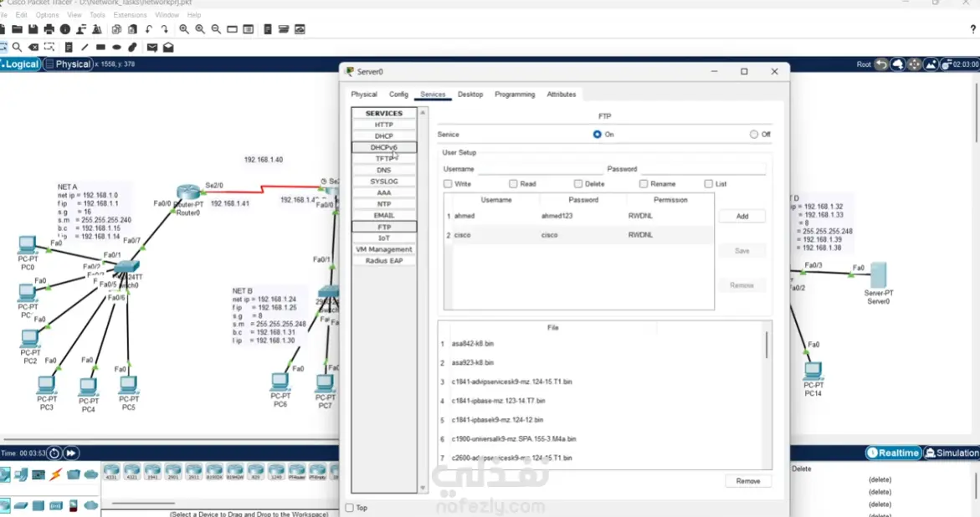Pick the 4331 router device

click(x=111, y=472)
